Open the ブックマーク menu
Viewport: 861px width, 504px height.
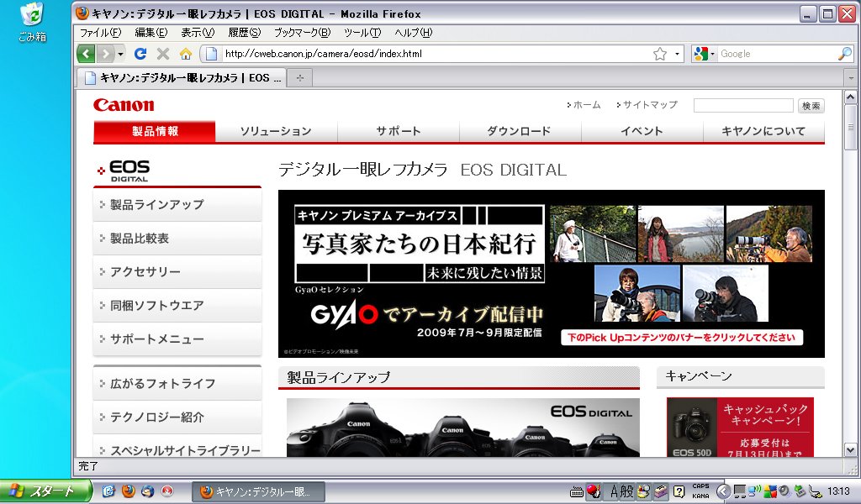pyautogui.click(x=302, y=33)
